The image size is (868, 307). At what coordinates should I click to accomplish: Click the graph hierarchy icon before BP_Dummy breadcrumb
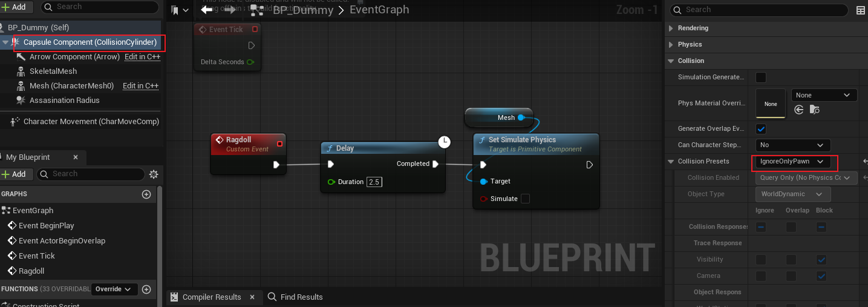257,10
